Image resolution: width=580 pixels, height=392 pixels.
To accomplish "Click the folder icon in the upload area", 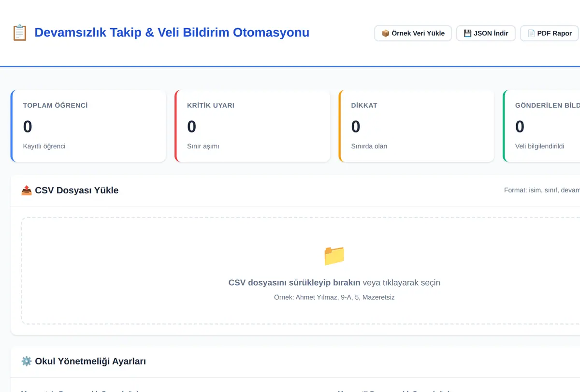I will 334,256.
